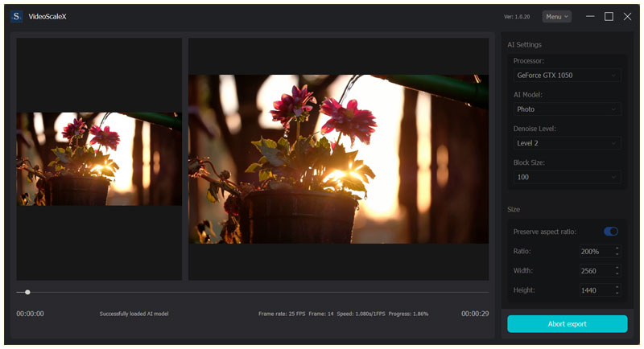The image size is (644, 349).
Task: Open the Processor dropdown GeForce GTX 1050
Action: pyautogui.click(x=567, y=76)
